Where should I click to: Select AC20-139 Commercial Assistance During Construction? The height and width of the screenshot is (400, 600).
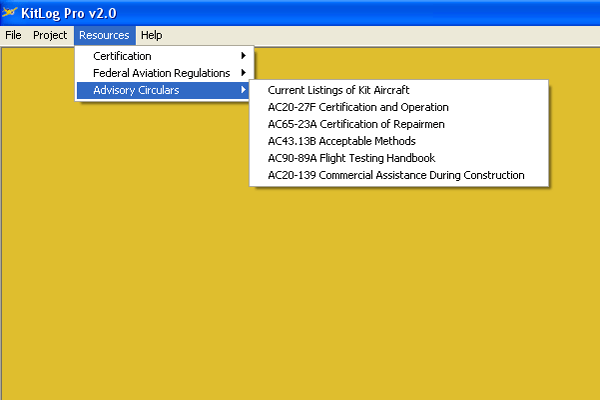[396, 175]
